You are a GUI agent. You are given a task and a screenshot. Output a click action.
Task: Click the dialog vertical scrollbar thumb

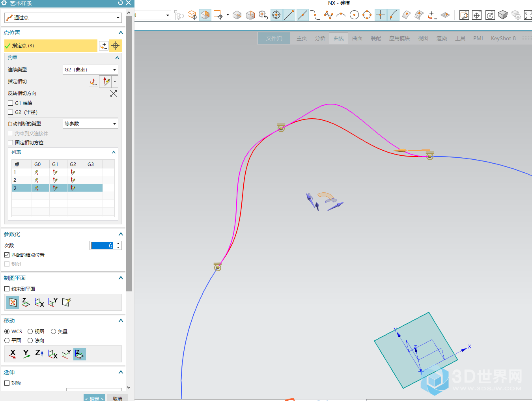coord(129,154)
